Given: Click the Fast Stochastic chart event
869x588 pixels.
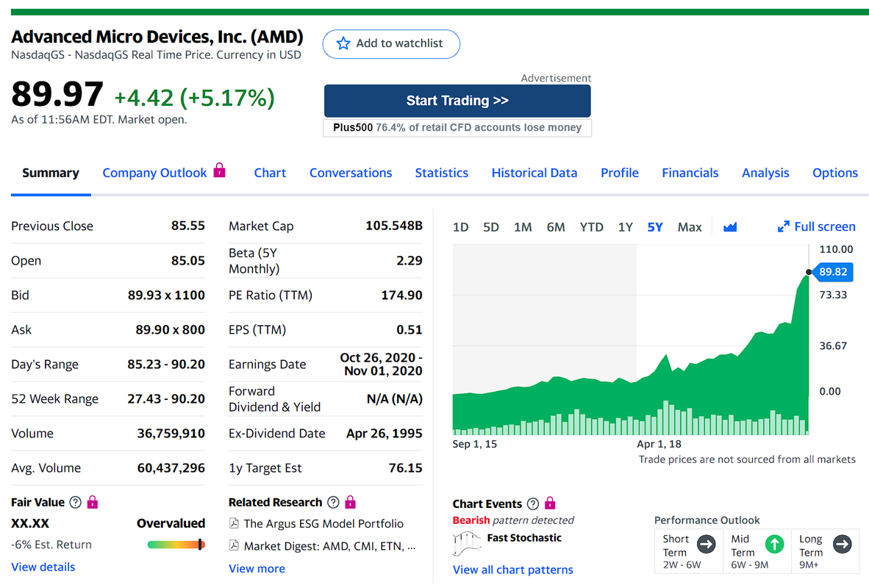Looking at the screenshot, I should coord(524,537).
